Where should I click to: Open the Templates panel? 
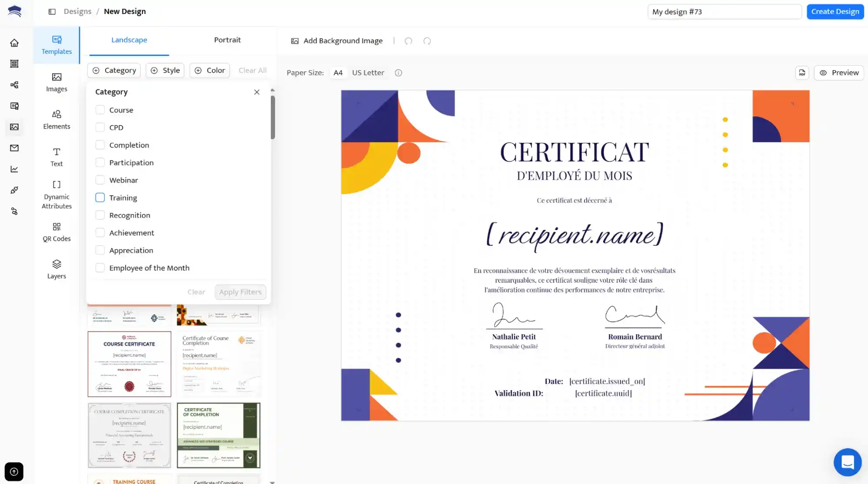(x=56, y=45)
